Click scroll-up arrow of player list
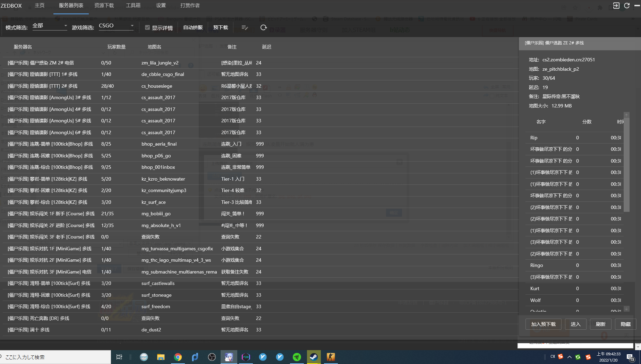Image resolution: width=641 pixels, height=364 pixels. 626,115
